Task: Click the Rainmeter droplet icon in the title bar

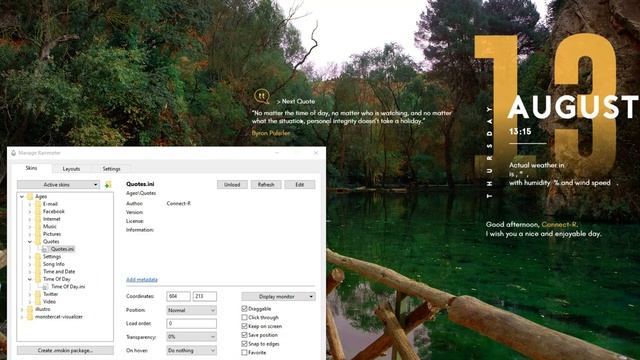Action: pyautogui.click(x=13, y=153)
